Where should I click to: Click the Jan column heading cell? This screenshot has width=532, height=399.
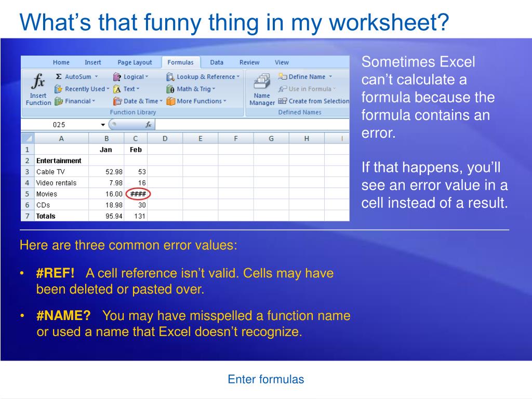tap(106, 150)
